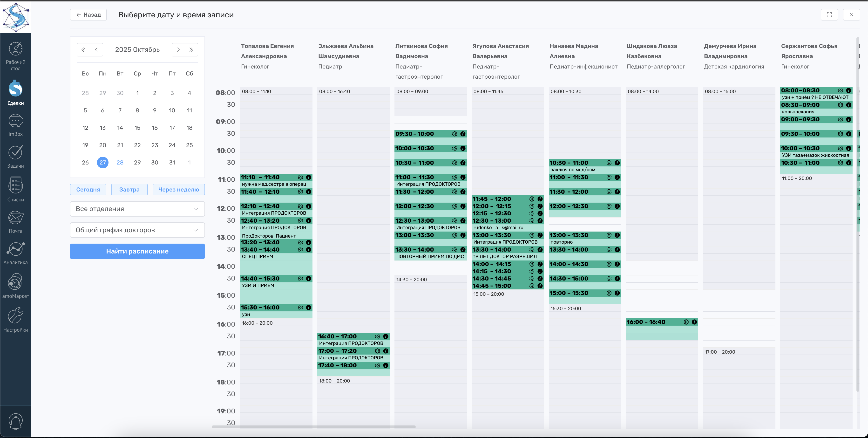Open the Задачи tasks icon
The image size is (868, 438).
15,153
